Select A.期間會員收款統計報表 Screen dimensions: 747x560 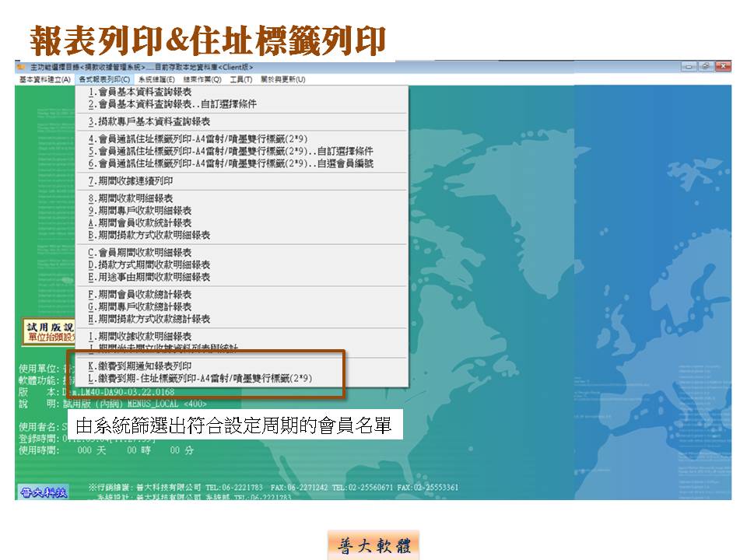coord(241,223)
